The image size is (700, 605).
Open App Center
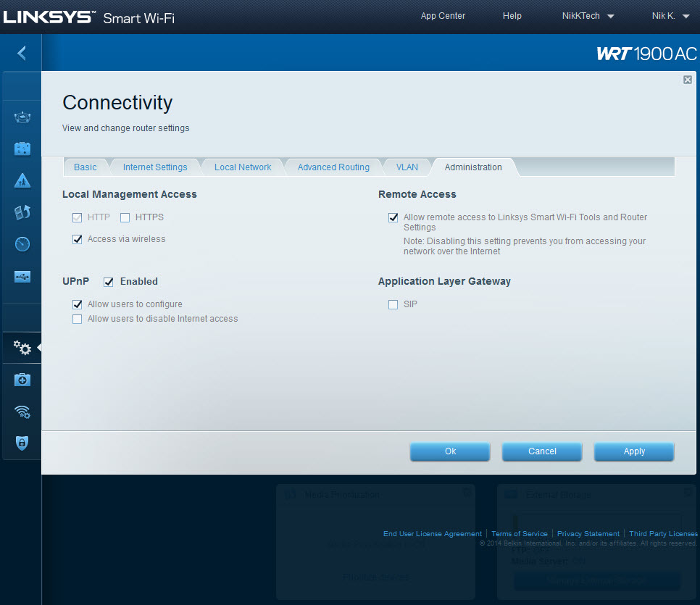coord(443,16)
